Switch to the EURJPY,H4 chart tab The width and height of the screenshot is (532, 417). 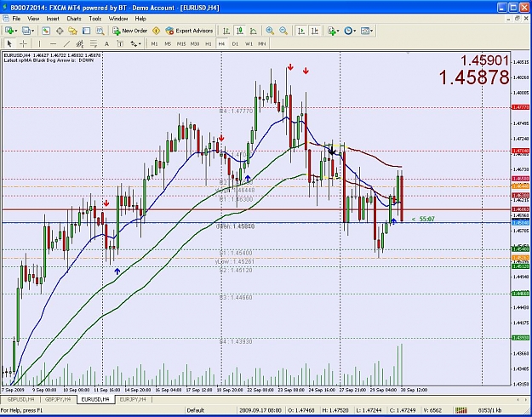[x=133, y=399]
